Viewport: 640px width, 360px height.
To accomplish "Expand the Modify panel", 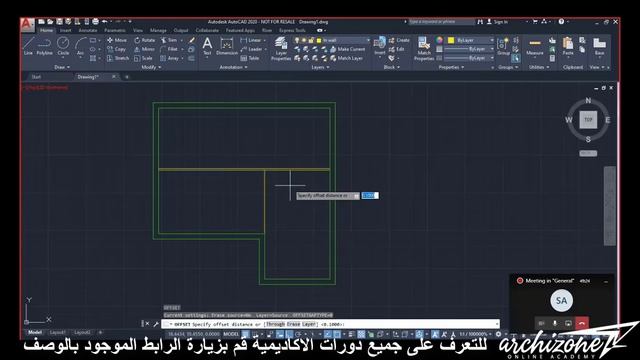I will click(151, 67).
